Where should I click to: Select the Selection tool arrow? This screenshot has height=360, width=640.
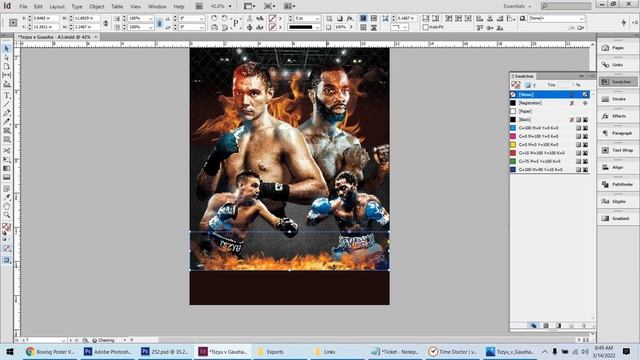click(7, 49)
